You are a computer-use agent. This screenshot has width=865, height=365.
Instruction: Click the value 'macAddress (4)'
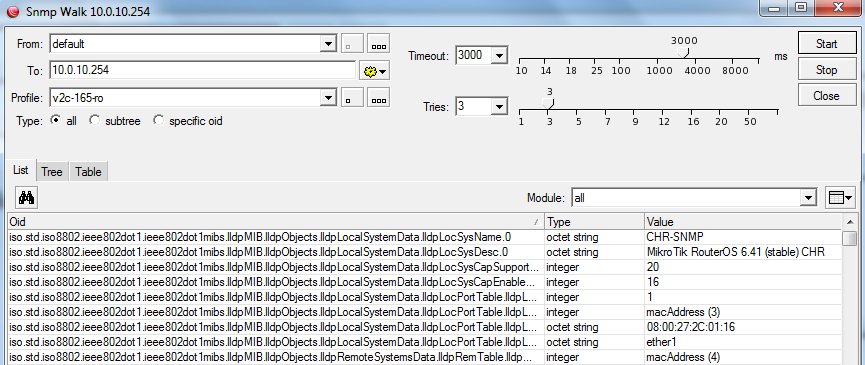[x=683, y=357]
